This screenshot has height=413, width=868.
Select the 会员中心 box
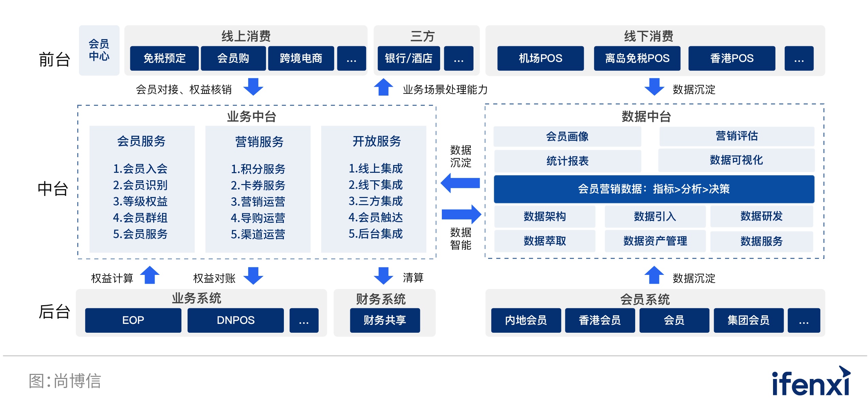[x=99, y=50]
